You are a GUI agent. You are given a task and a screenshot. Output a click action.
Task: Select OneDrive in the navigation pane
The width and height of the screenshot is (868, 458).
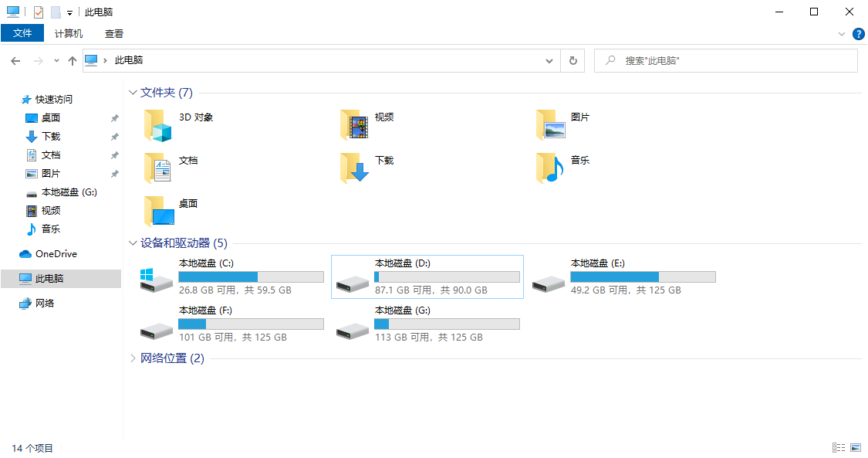[x=56, y=253]
